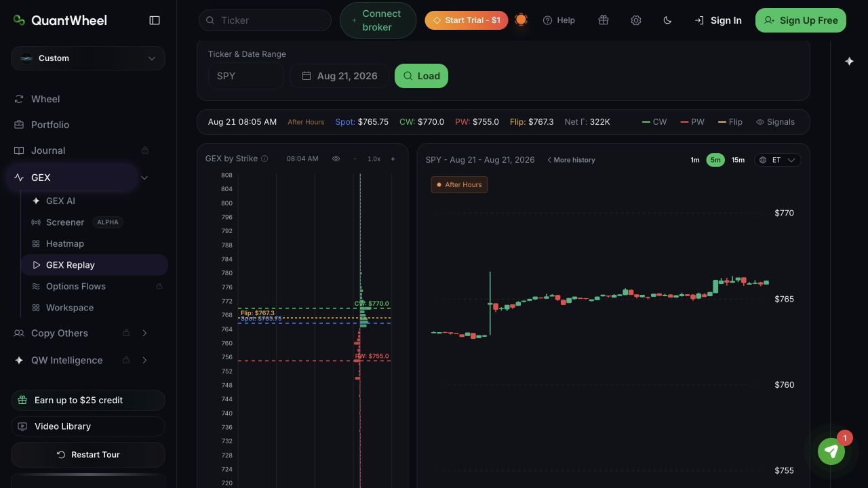Open the Custom workspace dropdown
The image size is (868, 488).
click(88, 58)
